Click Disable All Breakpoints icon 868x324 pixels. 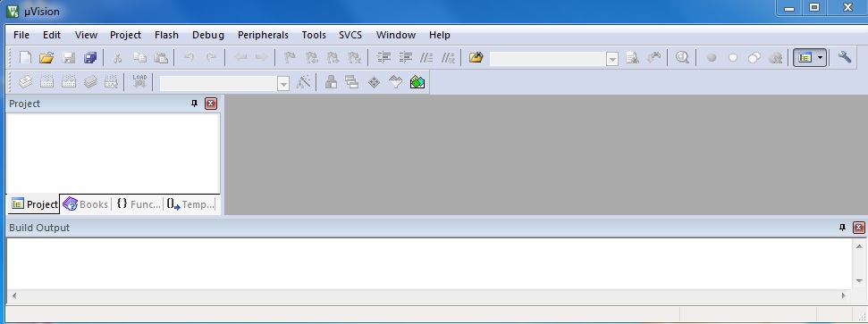pos(754,57)
